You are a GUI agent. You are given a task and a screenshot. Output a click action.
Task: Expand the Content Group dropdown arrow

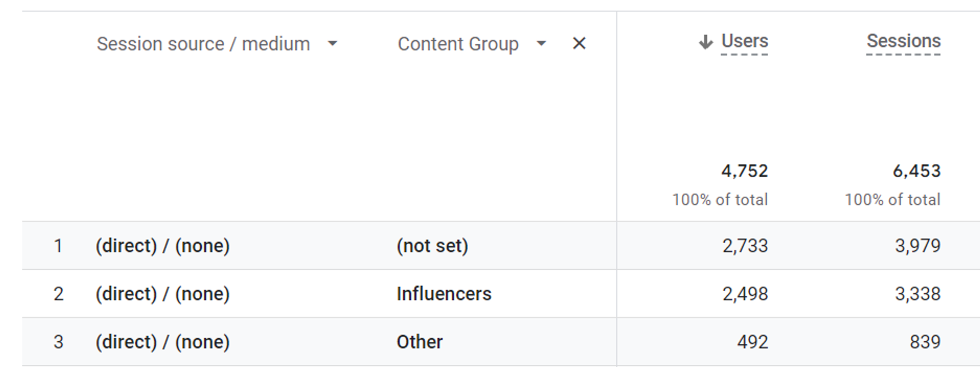point(541,44)
